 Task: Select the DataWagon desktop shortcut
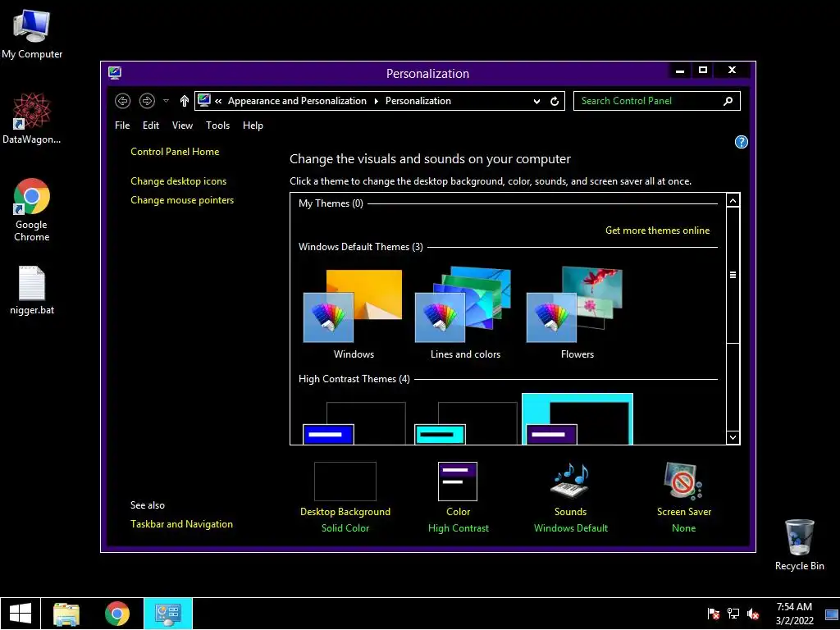pyautogui.click(x=32, y=118)
